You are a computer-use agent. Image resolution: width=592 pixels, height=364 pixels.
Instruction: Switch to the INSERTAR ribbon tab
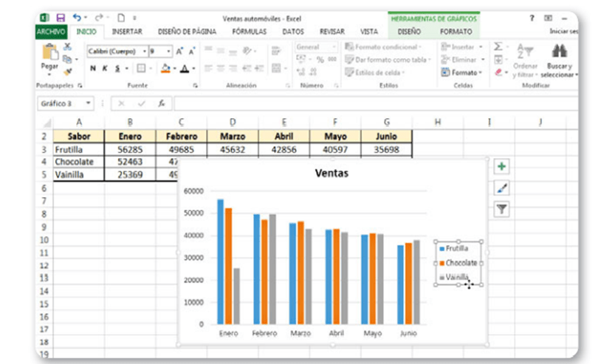127,32
